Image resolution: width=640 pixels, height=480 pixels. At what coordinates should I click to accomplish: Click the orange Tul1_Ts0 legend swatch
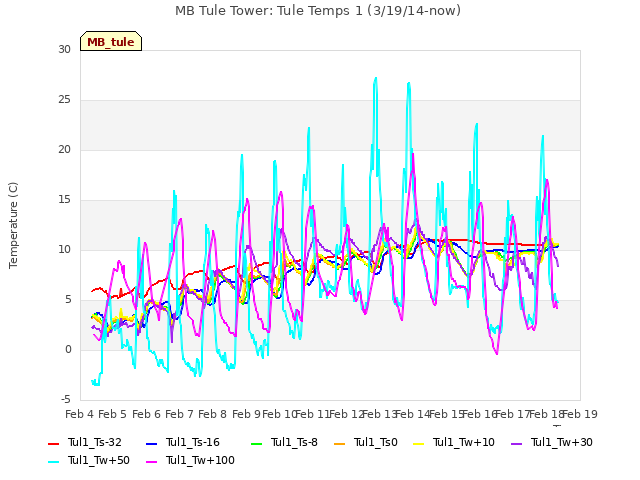340,444
